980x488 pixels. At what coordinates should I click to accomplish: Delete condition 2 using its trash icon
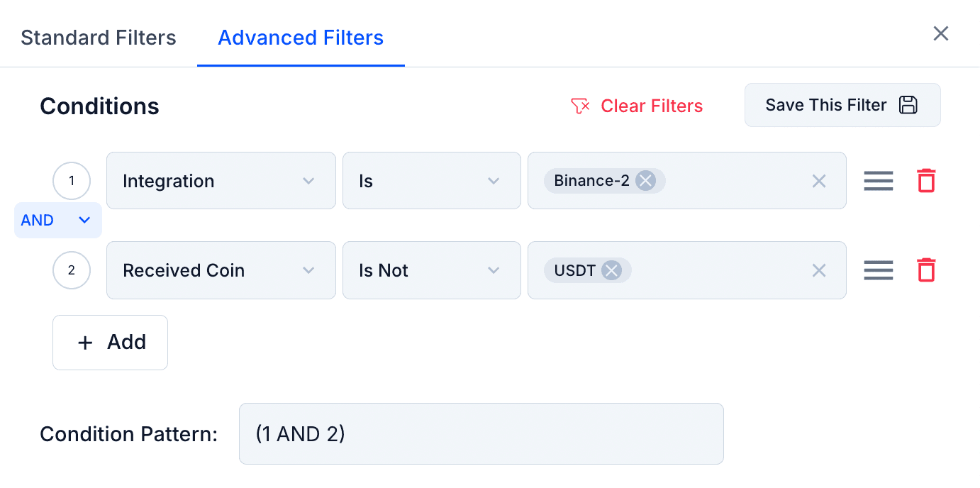tap(926, 270)
